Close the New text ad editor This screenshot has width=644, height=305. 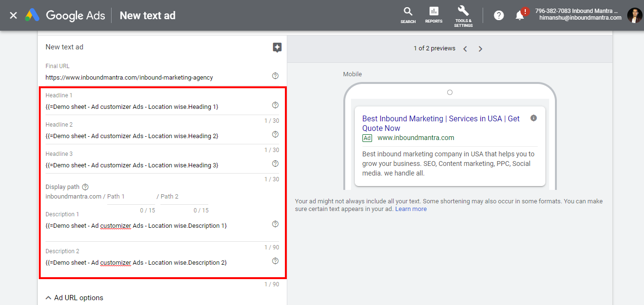[x=13, y=15]
